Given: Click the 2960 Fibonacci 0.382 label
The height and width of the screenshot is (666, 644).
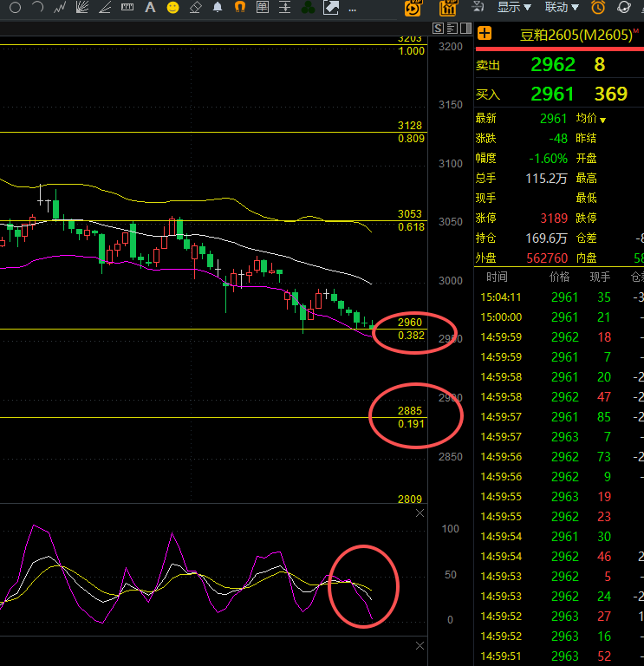Looking at the screenshot, I should coord(411,329).
